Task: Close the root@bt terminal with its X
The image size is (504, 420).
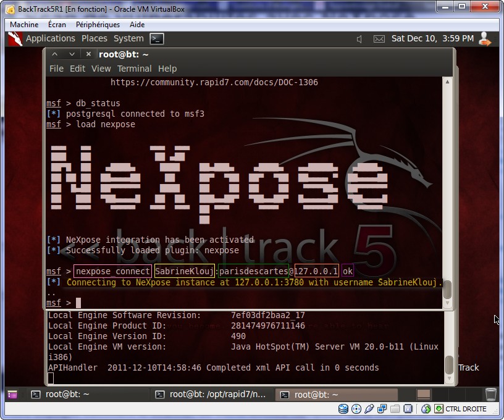Action: [89, 54]
